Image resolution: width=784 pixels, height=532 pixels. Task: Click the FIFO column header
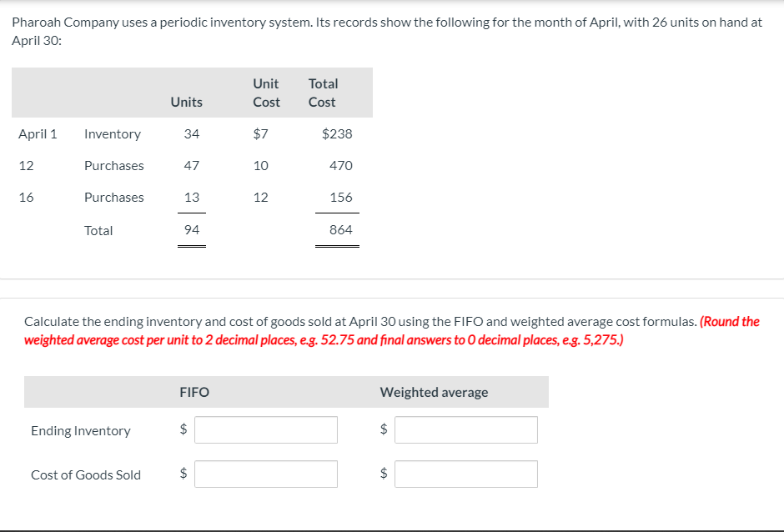tap(194, 392)
